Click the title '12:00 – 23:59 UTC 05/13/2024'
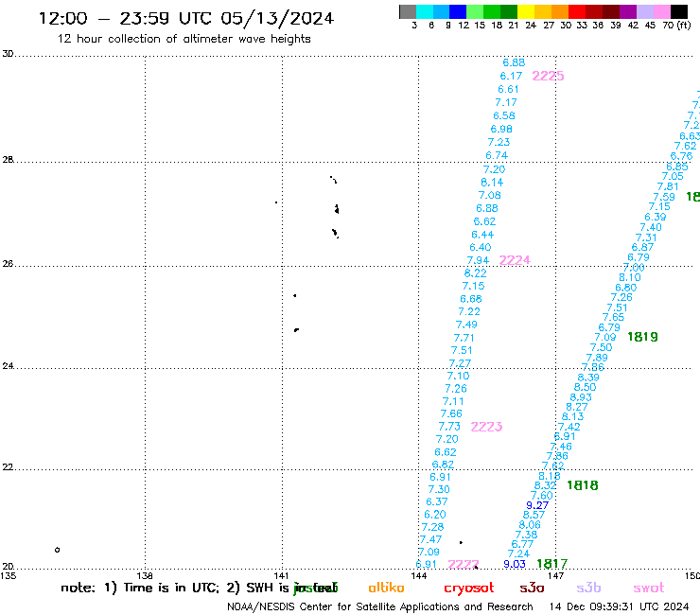Viewport: 700px width, 615px height. (185, 18)
